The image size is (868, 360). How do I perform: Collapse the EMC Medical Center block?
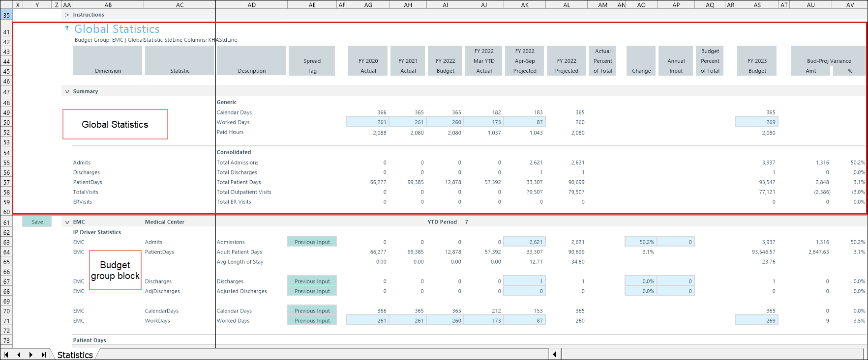pos(67,222)
